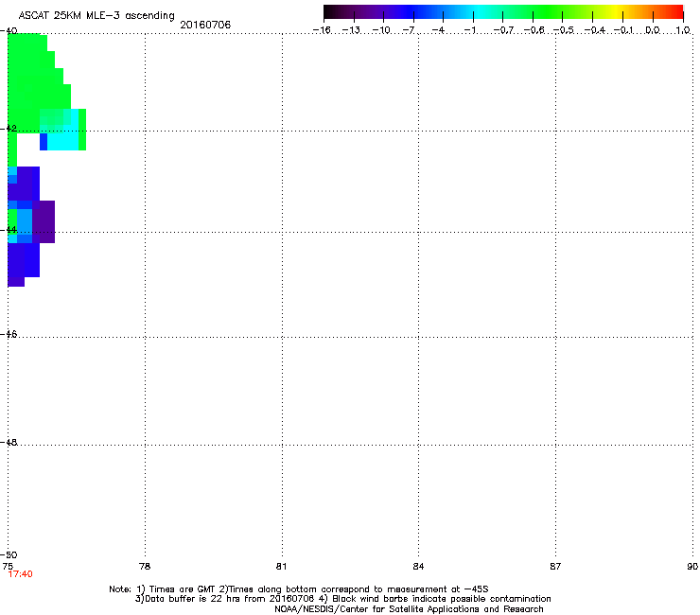
Task: Click the longitude axis label 75
Action: tap(8, 566)
